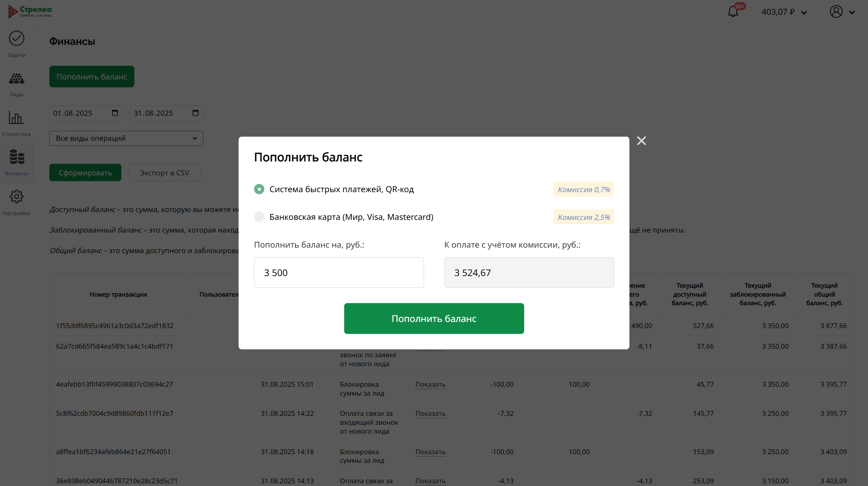
Task: Click the notification bell icon
Action: 733,12
